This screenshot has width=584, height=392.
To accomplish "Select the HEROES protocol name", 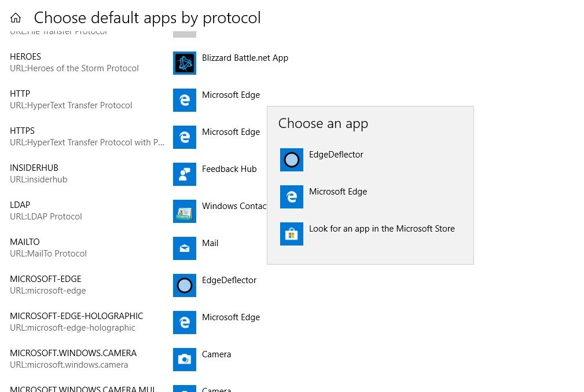I will click(x=25, y=57).
